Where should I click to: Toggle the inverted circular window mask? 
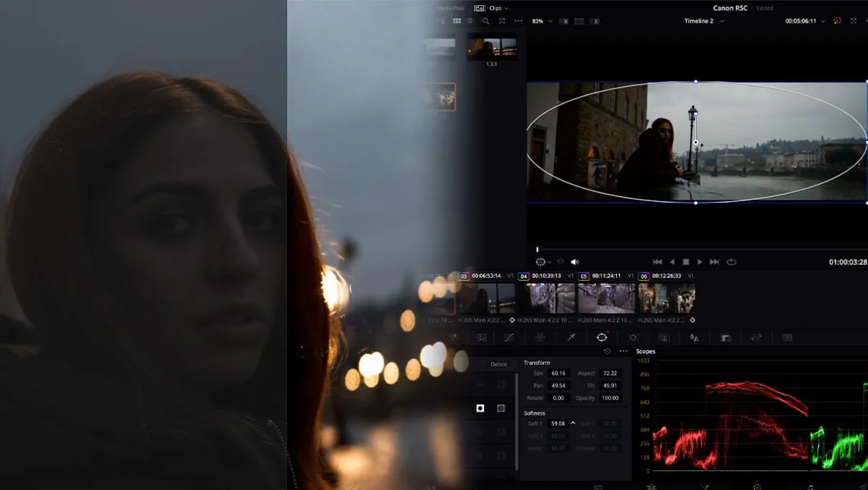coord(501,408)
